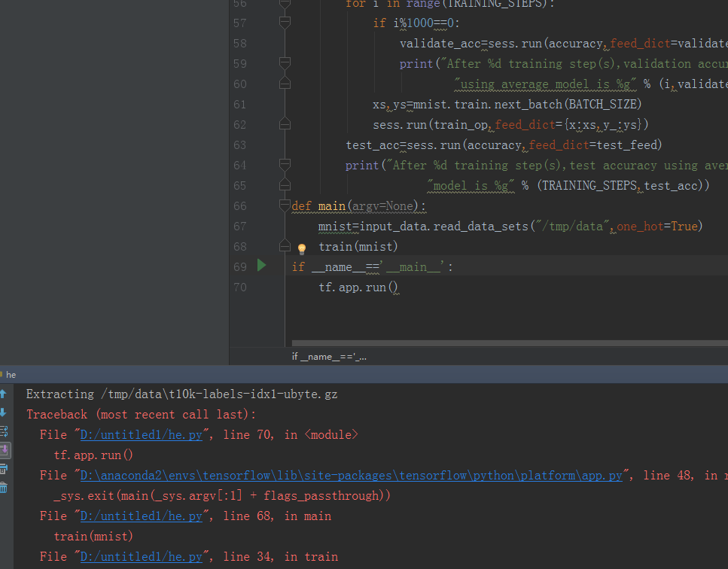Click 'xs,ys=mnist.train.next_batch(BATCH_SIZE)' on line 61
728x569 pixels.
pyautogui.click(x=507, y=105)
